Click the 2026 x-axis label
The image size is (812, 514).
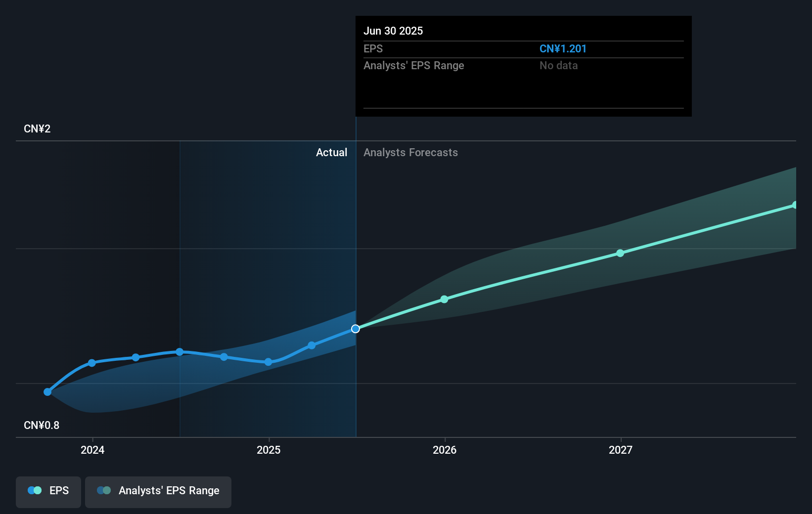[x=445, y=450]
